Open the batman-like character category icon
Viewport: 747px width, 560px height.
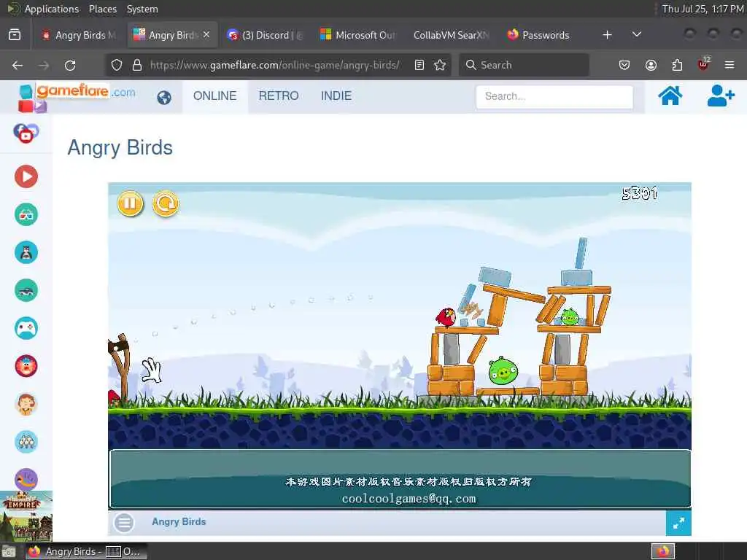point(26,252)
